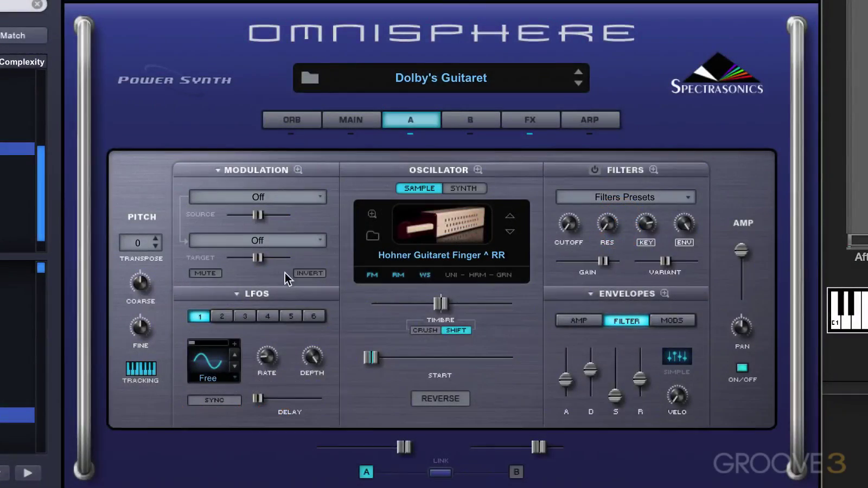Open the soundsource folder browser icon
The image size is (868, 488).
pos(372,235)
